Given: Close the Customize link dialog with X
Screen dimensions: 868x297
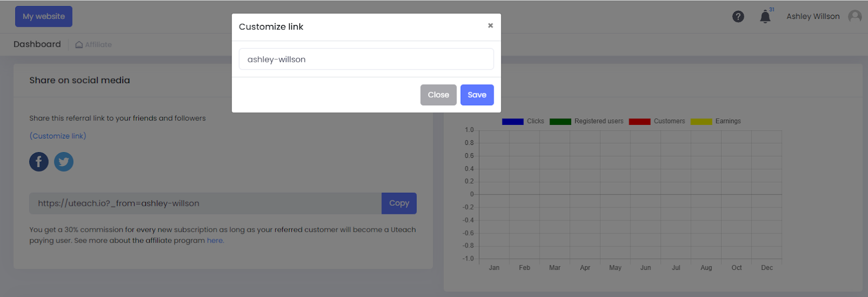Looking at the screenshot, I should click(x=490, y=26).
